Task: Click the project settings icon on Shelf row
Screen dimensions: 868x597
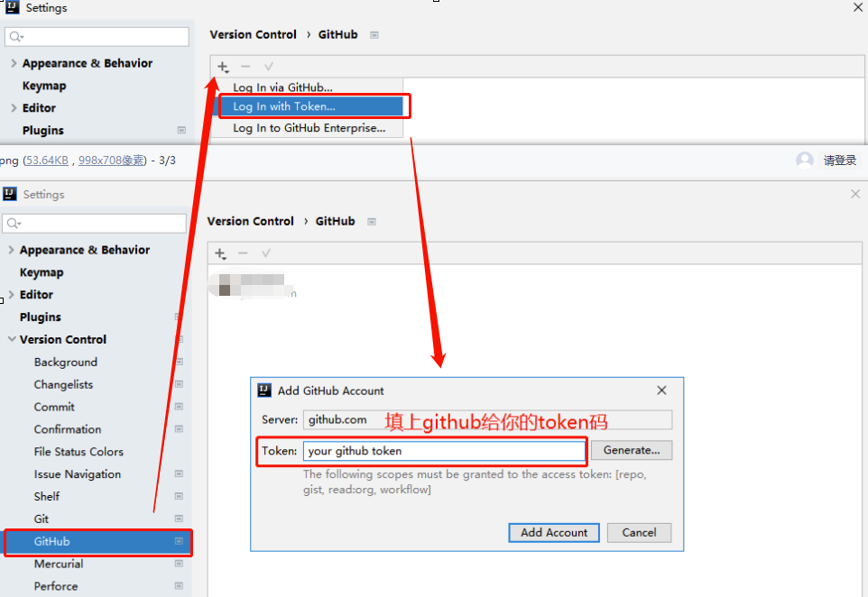Action: [x=179, y=496]
